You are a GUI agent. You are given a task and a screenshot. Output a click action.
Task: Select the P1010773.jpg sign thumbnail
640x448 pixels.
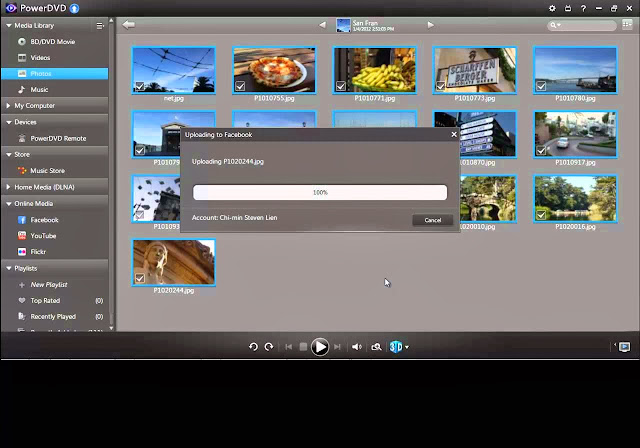(x=474, y=70)
